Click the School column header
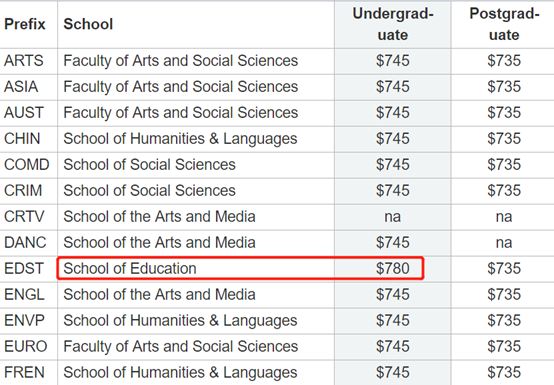 pyautogui.click(x=88, y=24)
